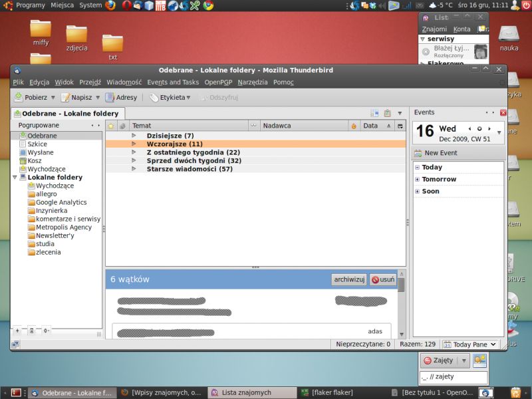Viewport: 532px width, 399px height.
Task: Open the column picker icon
Action: [400, 126]
